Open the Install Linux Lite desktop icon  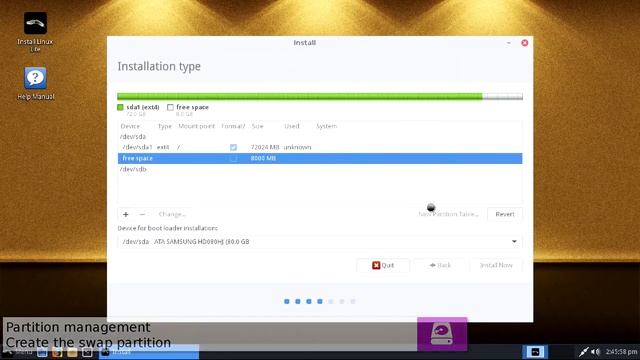35,32
